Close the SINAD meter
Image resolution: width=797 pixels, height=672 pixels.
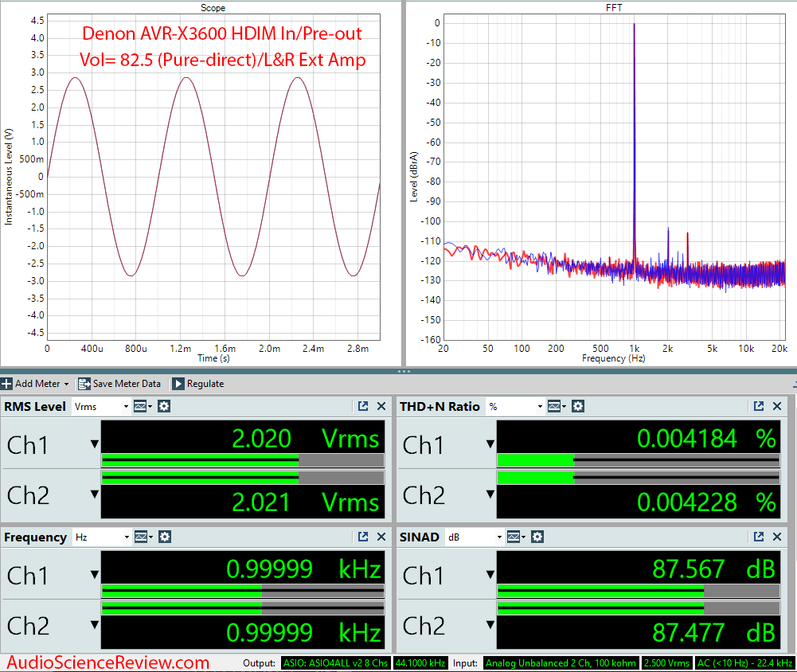click(777, 537)
